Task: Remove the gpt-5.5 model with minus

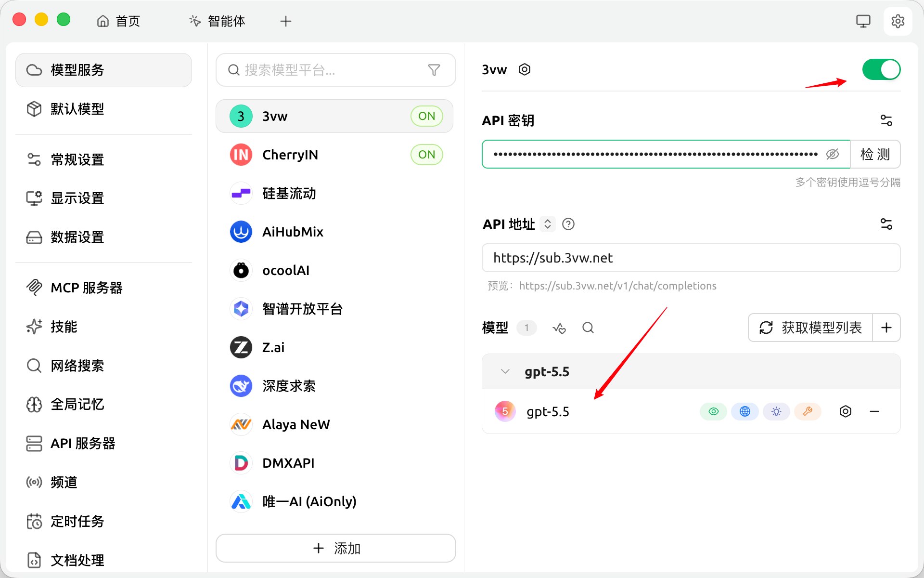Action: (x=874, y=411)
